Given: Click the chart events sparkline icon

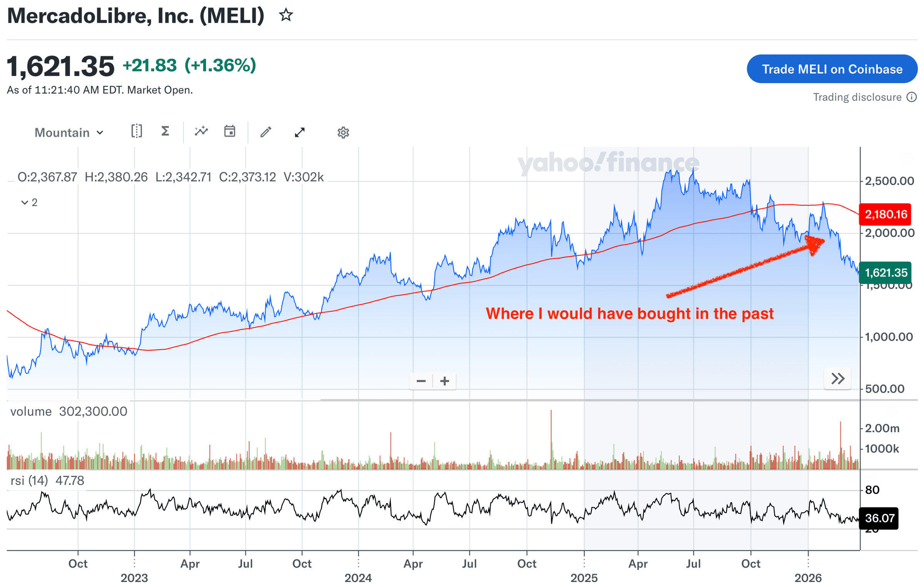Looking at the screenshot, I should point(201,132).
